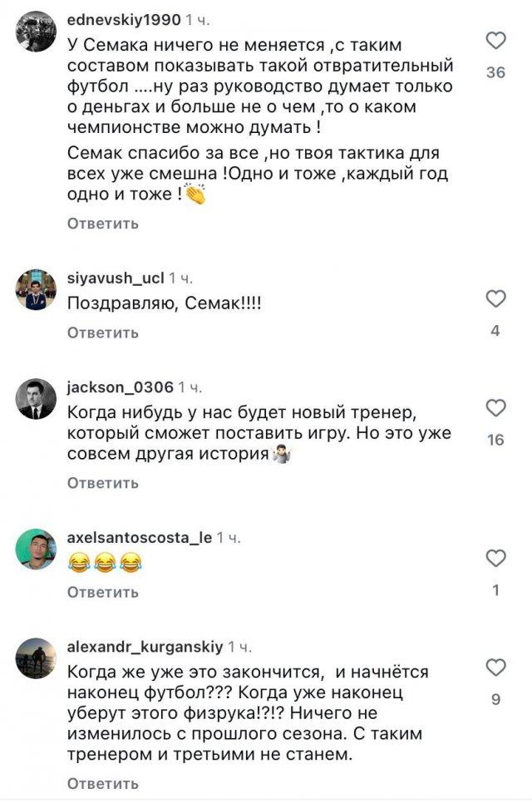Like axelsantoscosta_le's emoji comment
The image size is (532, 803).
(495, 557)
